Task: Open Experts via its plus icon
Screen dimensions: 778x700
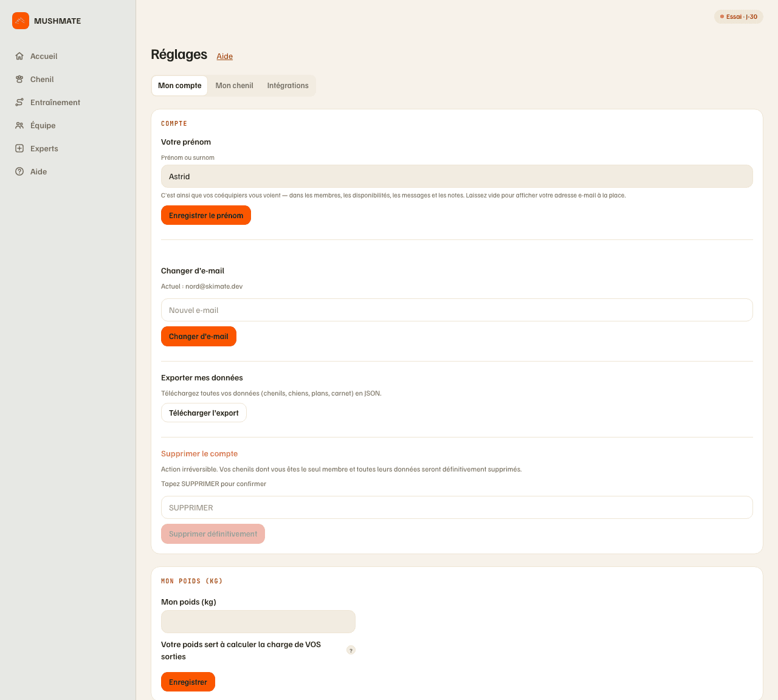Action: point(19,148)
